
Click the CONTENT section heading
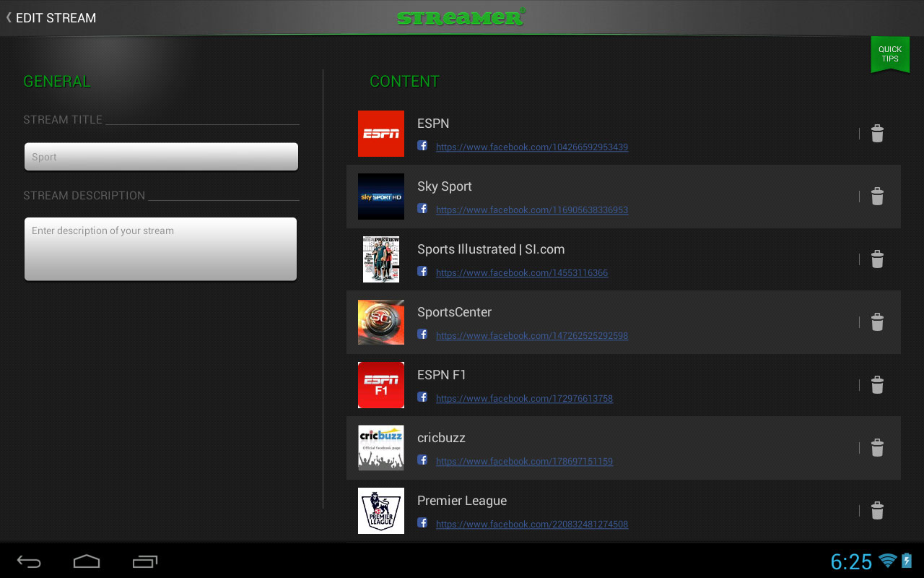[x=404, y=82]
